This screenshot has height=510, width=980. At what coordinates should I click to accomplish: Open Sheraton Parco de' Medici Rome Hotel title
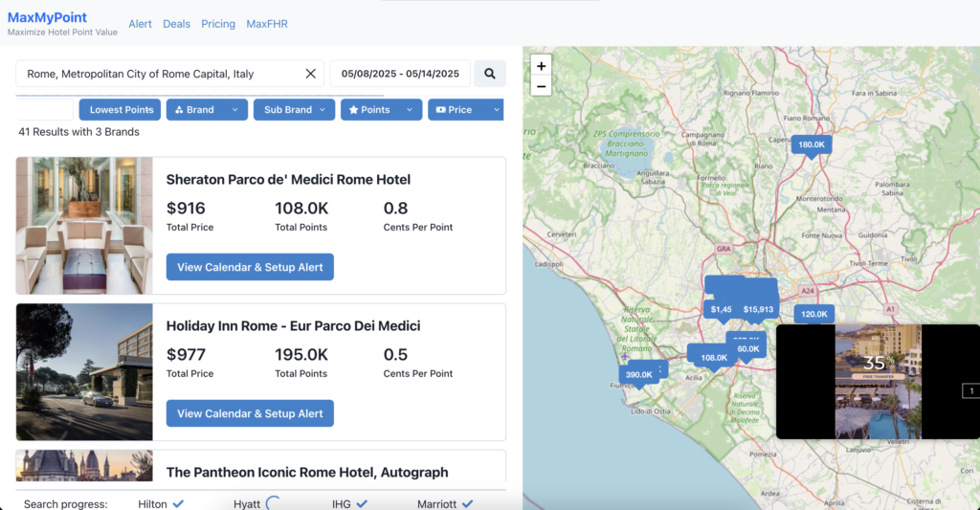pos(288,179)
